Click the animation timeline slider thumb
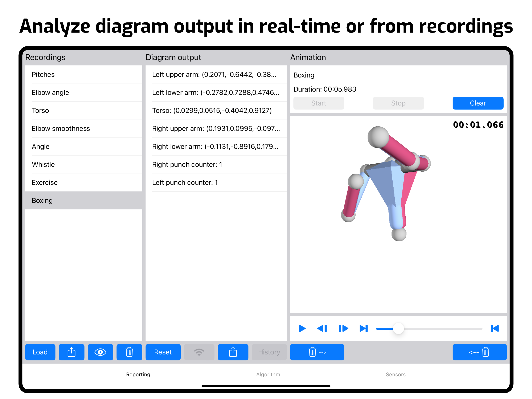The width and height of the screenshot is (532, 399). pyautogui.click(x=398, y=328)
